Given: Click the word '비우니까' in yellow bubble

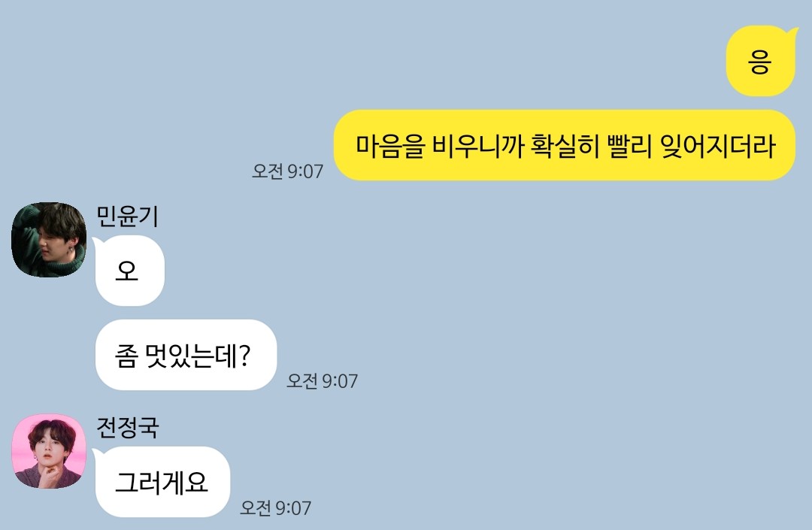Looking at the screenshot, I should pos(477,146).
